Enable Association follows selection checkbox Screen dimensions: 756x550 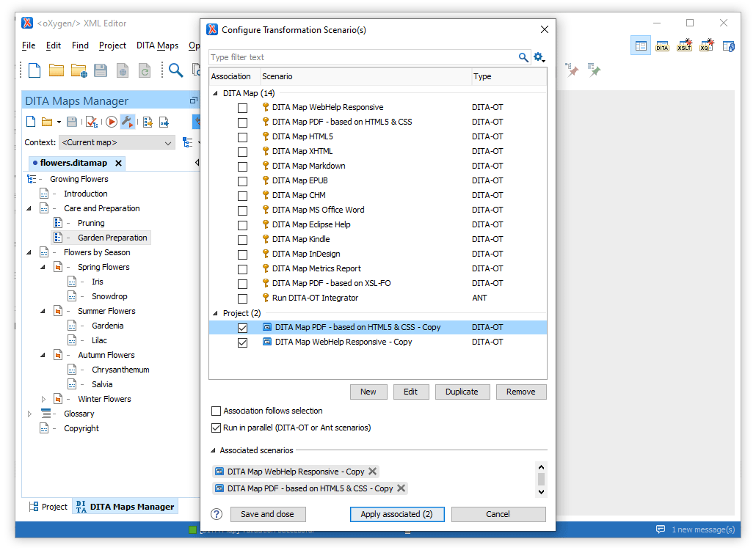[216, 411]
